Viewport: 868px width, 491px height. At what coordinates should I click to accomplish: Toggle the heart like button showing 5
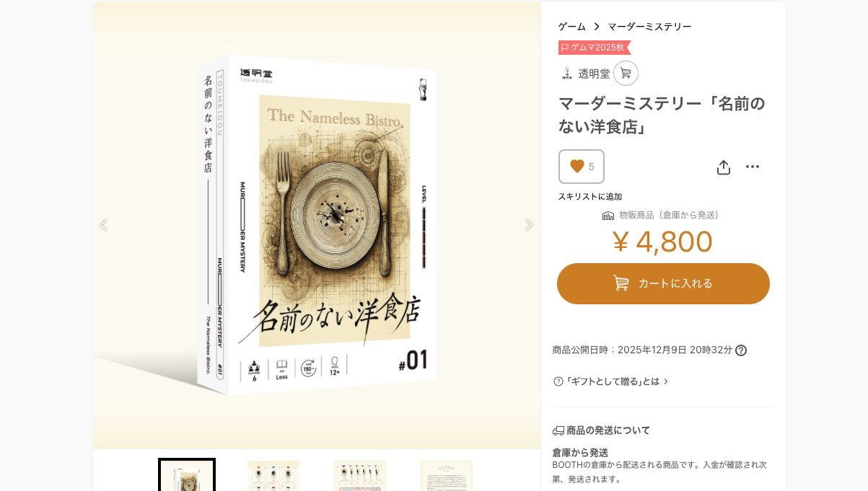click(x=582, y=167)
